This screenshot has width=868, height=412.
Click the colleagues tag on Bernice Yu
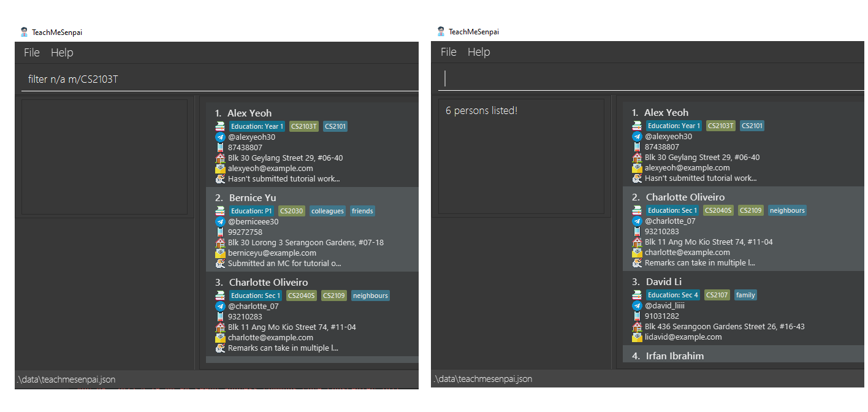coord(327,211)
